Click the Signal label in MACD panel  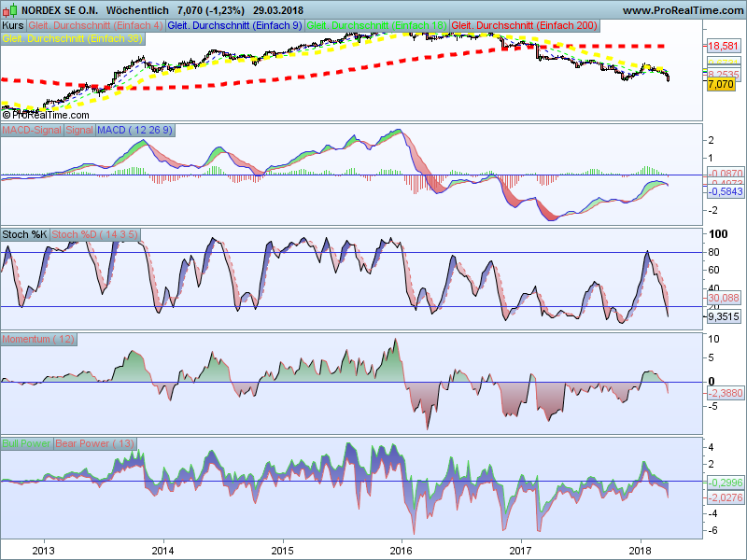pos(79,130)
